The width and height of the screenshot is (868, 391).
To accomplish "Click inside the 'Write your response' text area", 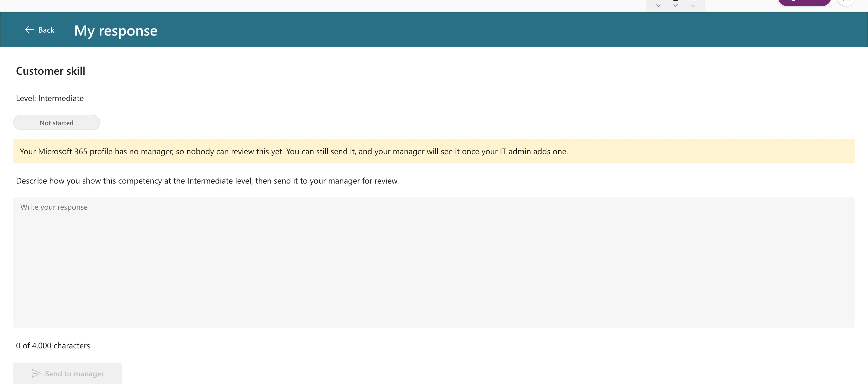I will click(434, 262).
